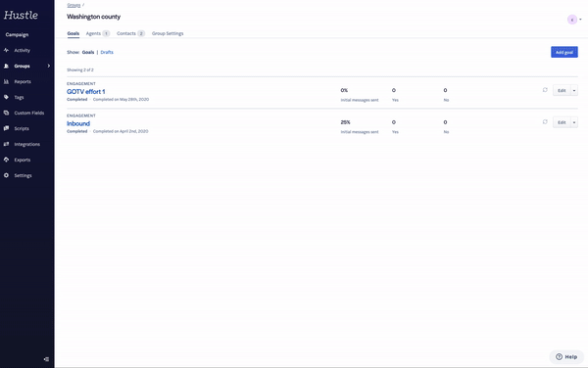Click 'Completed on May 28th, 2020' text
The image size is (588, 368).
pos(121,100)
